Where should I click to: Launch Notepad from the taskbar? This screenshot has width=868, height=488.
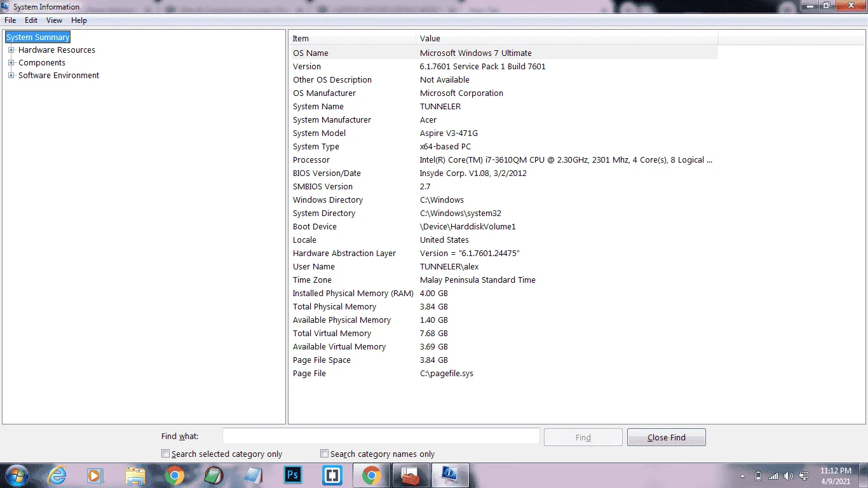click(x=254, y=475)
